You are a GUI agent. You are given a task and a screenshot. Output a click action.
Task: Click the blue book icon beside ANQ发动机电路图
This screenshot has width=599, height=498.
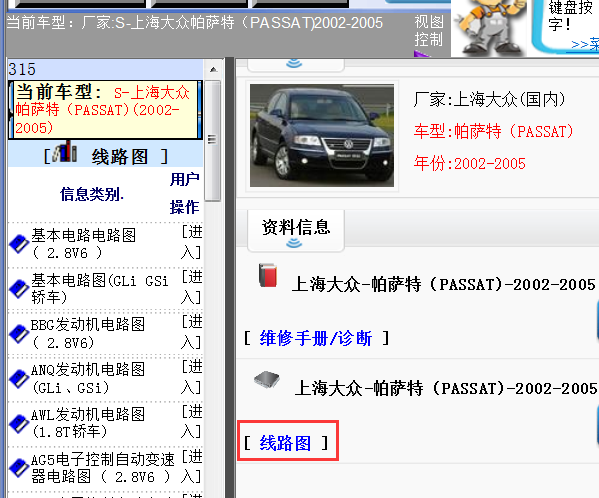[19, 378]
